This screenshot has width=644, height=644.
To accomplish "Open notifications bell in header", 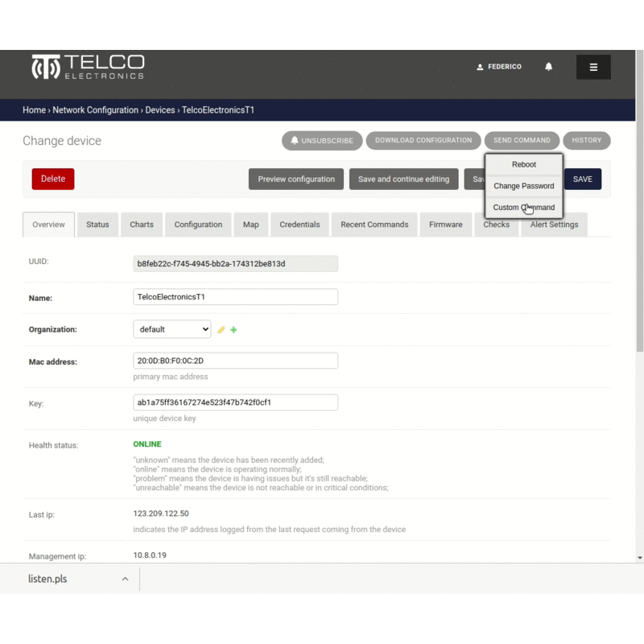I will click(x=548, y=67).
